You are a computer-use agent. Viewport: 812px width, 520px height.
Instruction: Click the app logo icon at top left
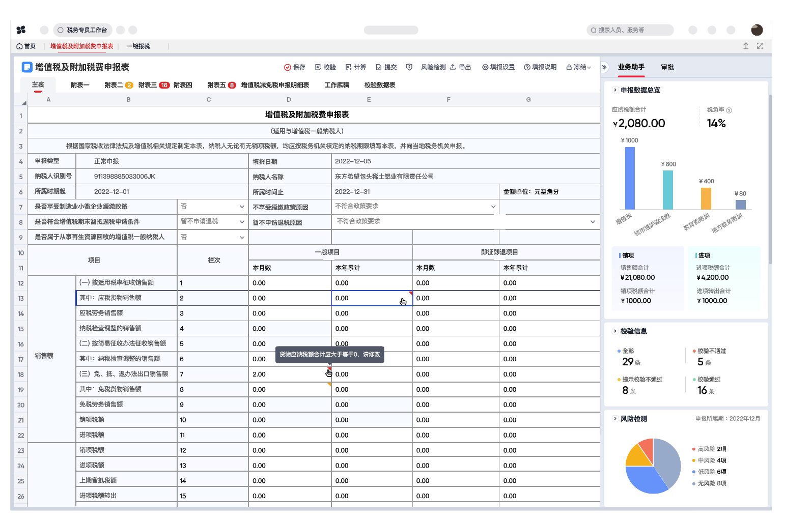pos(21,30)
